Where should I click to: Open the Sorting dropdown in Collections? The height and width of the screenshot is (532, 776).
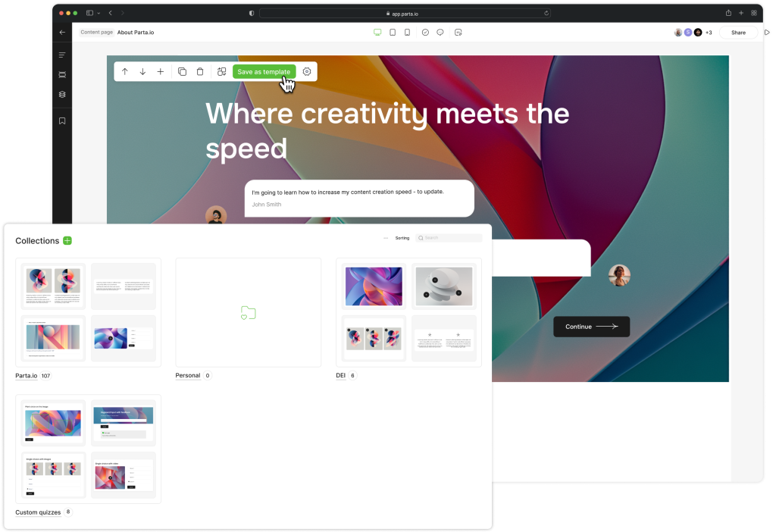[x=402, y=238]
